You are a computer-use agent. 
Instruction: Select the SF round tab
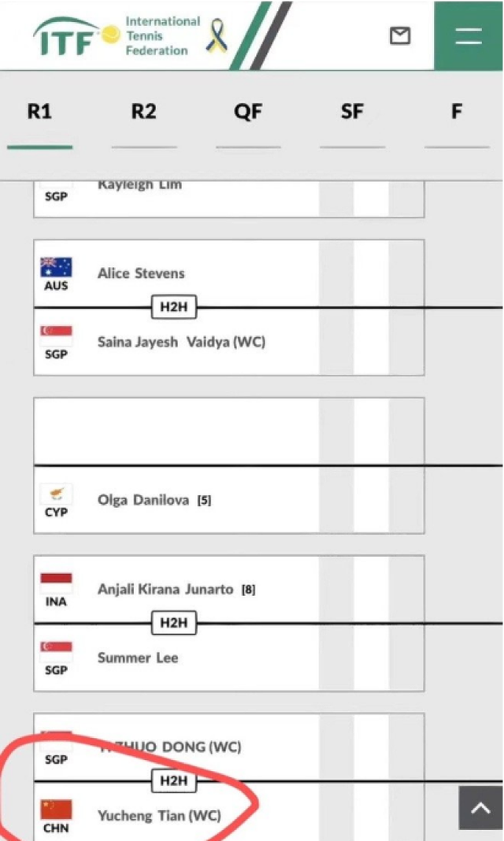pos(352,112)
